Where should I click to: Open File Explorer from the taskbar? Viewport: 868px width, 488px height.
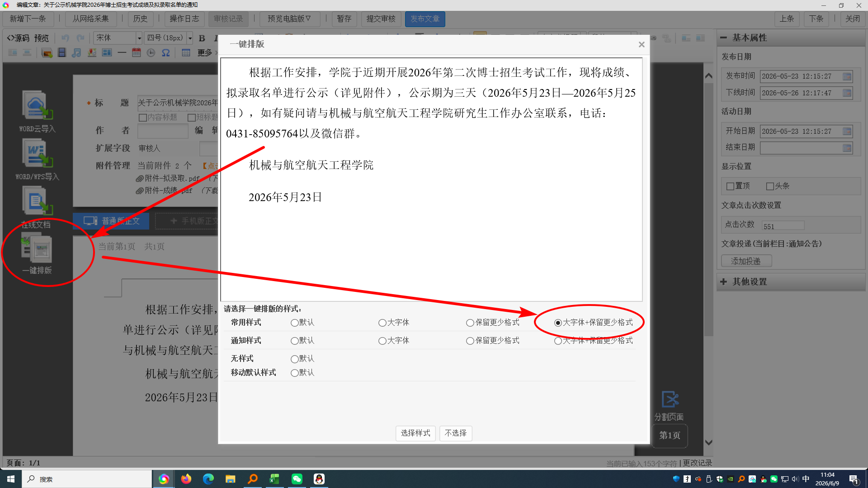230,479
